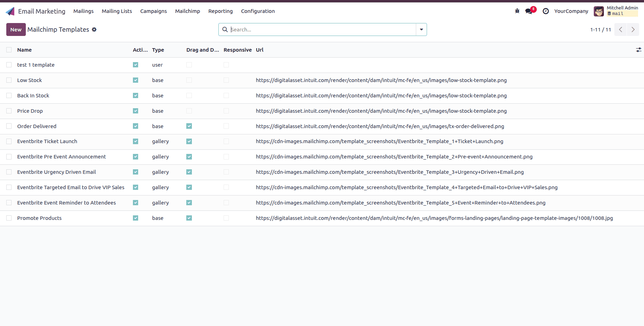Select the Low Stock row checkbox

click(x=9, y=80)
